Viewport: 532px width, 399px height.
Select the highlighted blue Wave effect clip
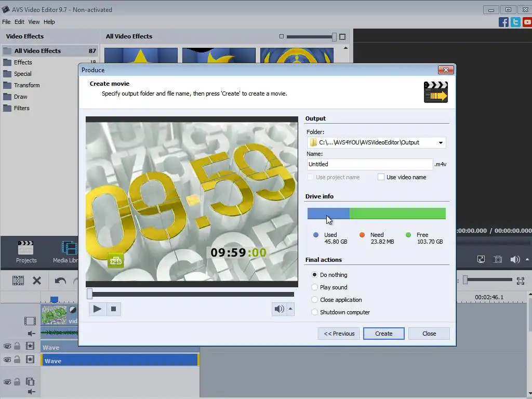coord(119,361)
